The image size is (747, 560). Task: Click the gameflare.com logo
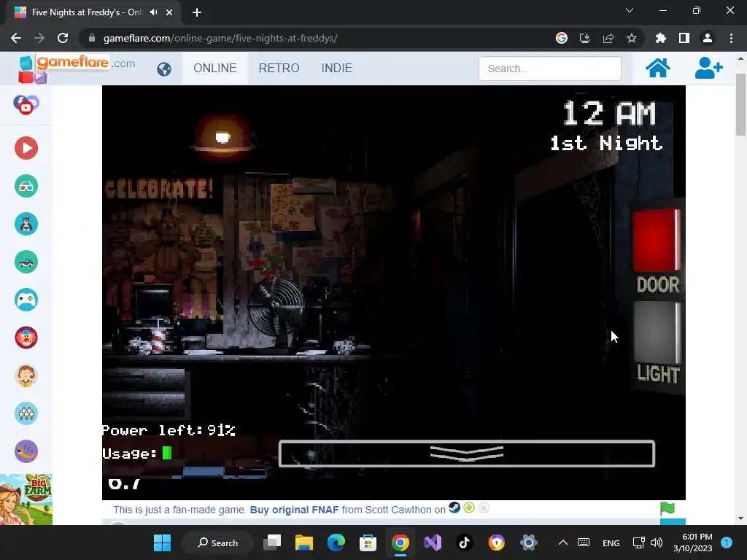[x=76, y=68]
